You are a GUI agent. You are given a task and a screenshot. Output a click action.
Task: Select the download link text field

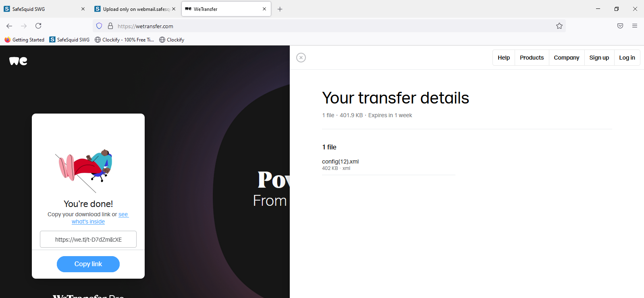[88, 239]
